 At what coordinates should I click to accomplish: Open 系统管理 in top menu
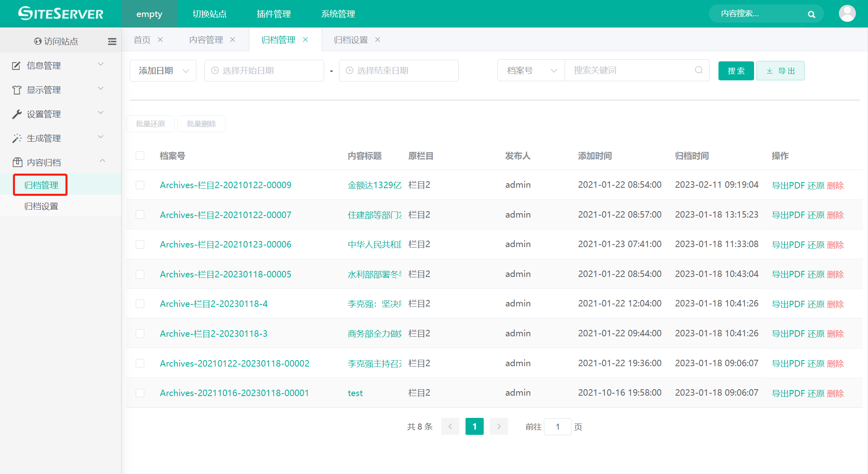pyautogui.click(x=338, y=14)
